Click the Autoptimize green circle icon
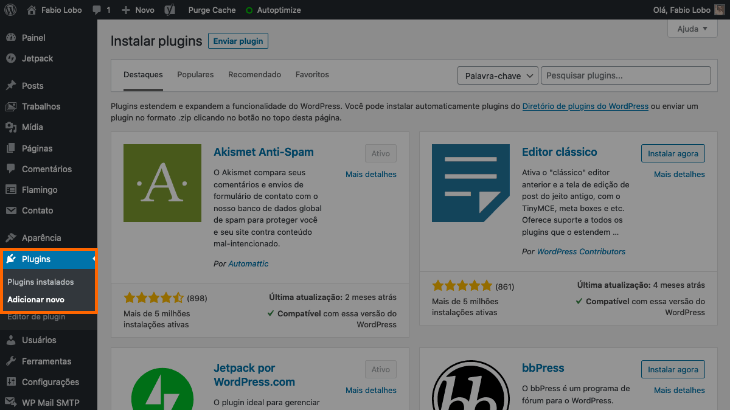730x410 pixels. pyautogui.click(x=249, y=10)
